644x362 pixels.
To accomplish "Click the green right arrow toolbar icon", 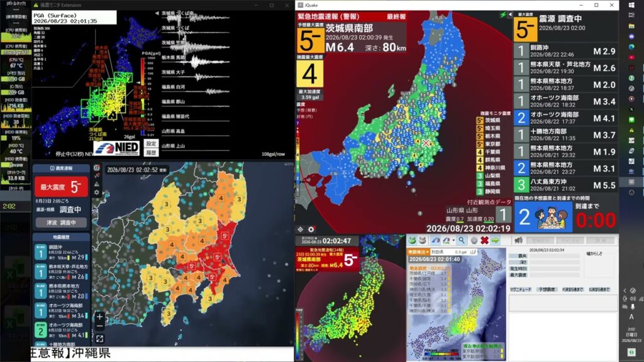I will (x=495, y=241).
